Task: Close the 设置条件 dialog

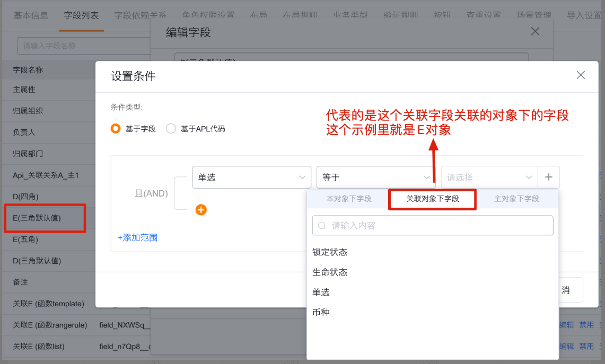Action: (x=581, y=75)
